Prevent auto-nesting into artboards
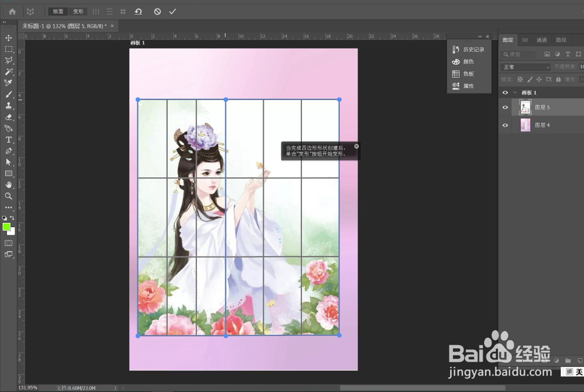This screenshot has width=584, height=392. tap(549, 79)
